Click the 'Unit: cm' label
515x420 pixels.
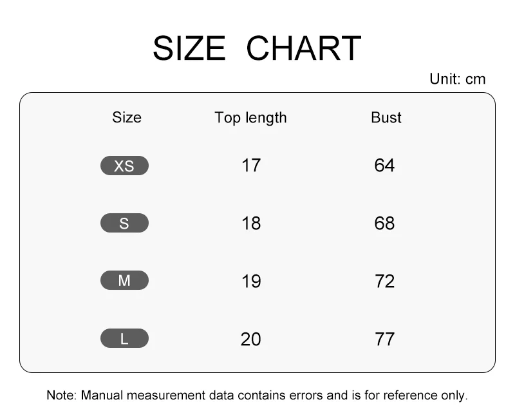point(457,79)
